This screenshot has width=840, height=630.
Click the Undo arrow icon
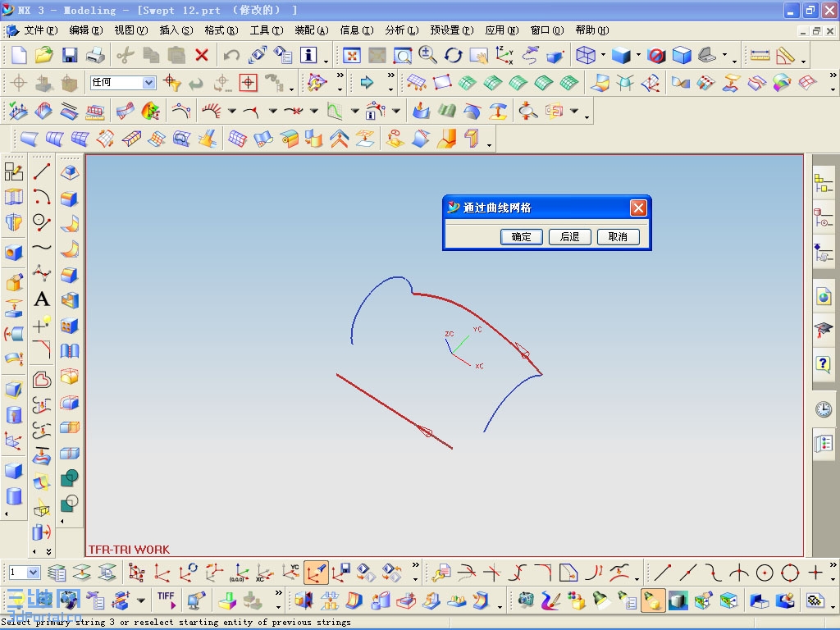(x=231, y=55)
